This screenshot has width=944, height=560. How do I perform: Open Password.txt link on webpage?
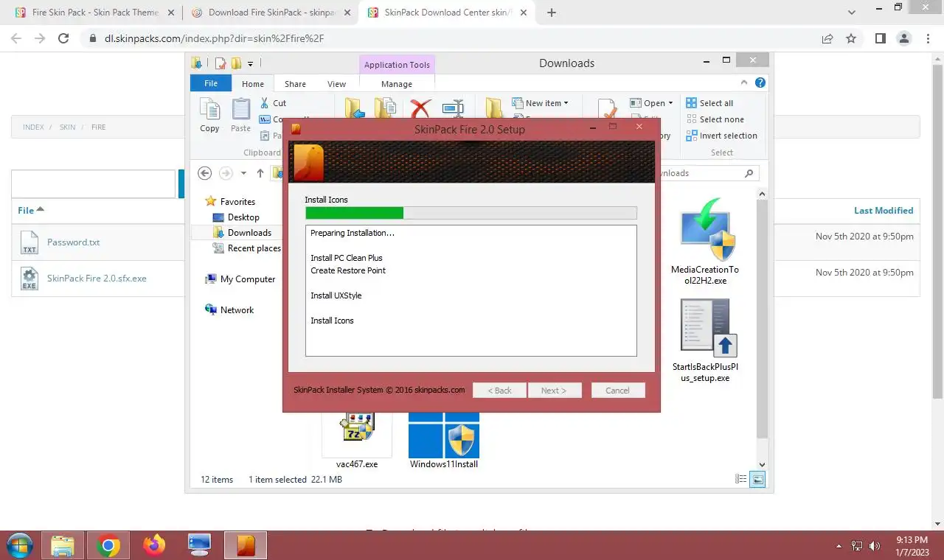pyautogui.click(x=74, y=242)
